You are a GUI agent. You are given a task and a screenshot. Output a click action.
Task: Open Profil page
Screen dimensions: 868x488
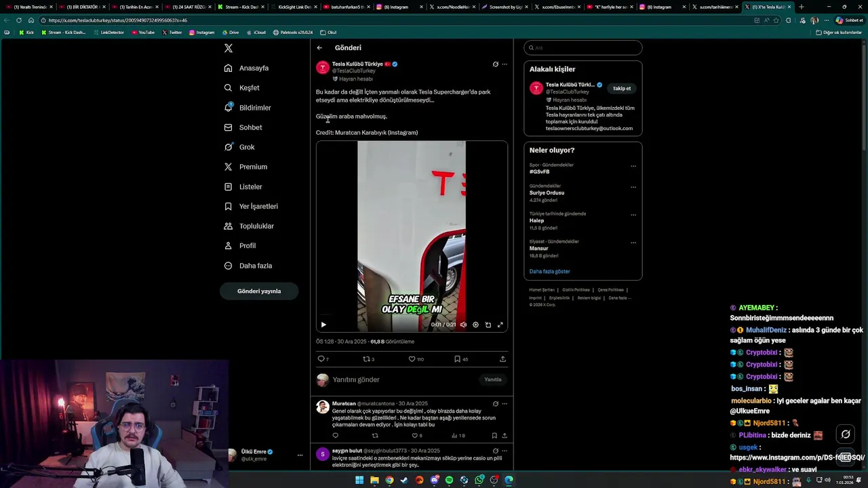pyautogui.click(x=240, y=245)
